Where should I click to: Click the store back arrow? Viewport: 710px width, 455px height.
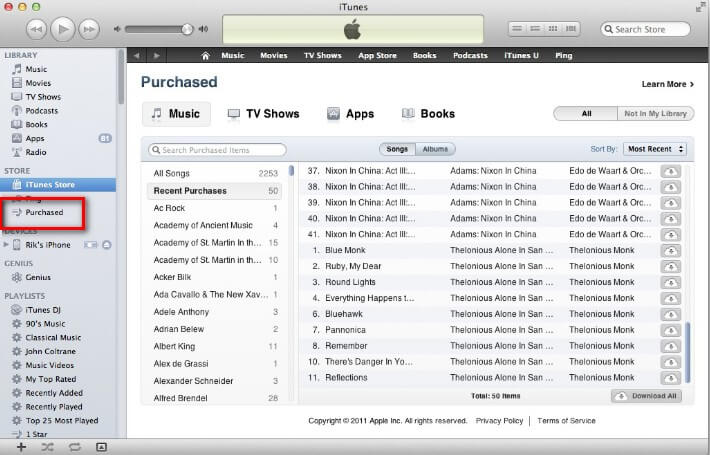pos(137,56)
